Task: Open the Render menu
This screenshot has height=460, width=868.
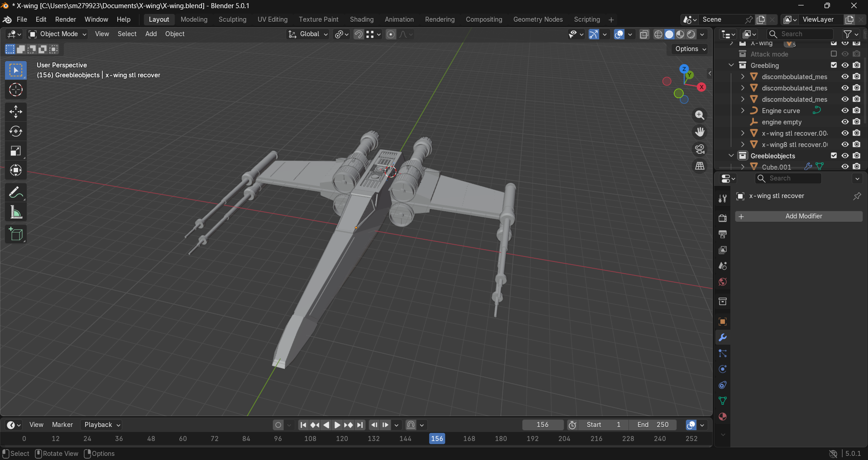Action: [66, 19]
